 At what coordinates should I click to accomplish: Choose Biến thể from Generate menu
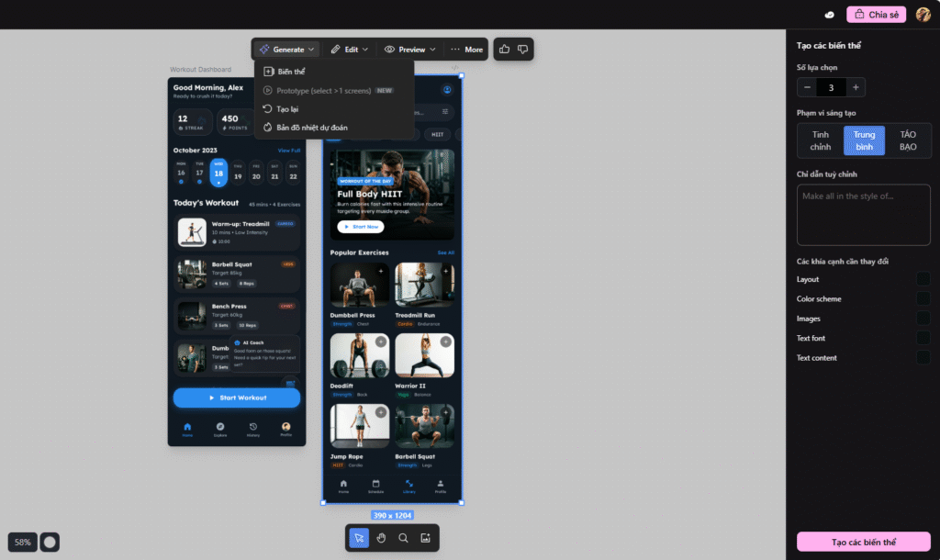pyautogui.click(x=291, y=72)
